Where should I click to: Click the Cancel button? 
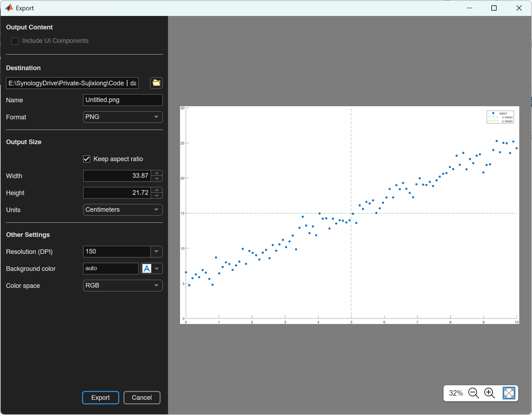pyautogui.click(x=142, y=398)
